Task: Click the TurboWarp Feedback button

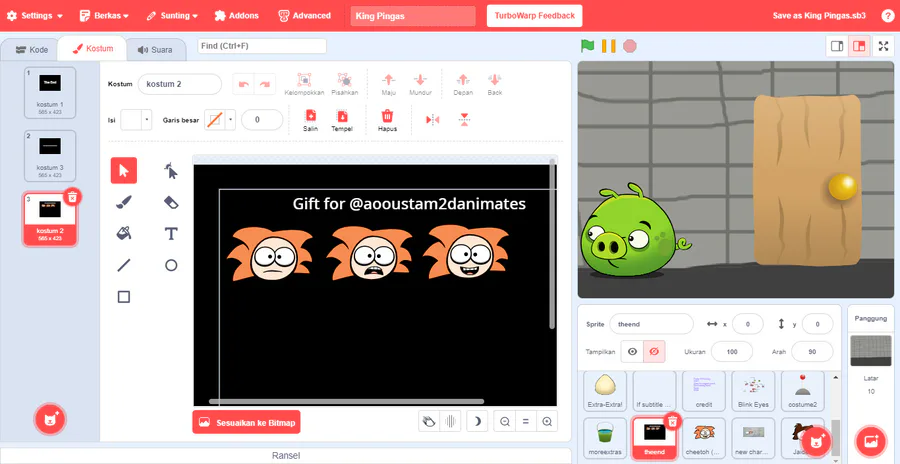Action: tap(534, 16)
